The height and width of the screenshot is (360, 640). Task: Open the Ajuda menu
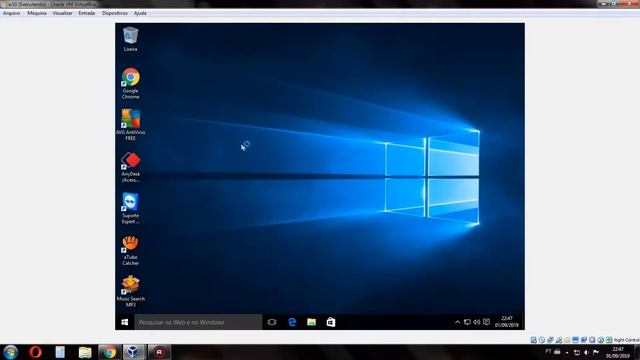pos(140,13)
